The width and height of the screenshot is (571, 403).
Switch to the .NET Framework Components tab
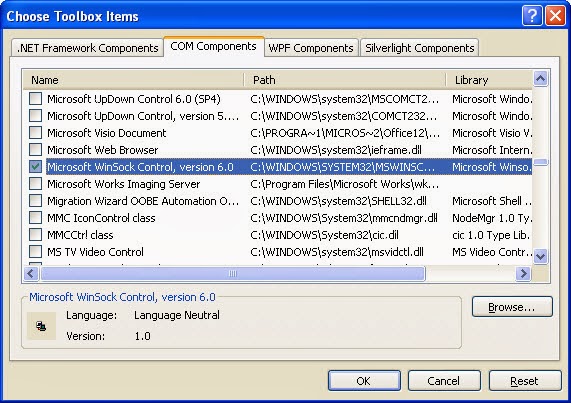coord(87,48)
